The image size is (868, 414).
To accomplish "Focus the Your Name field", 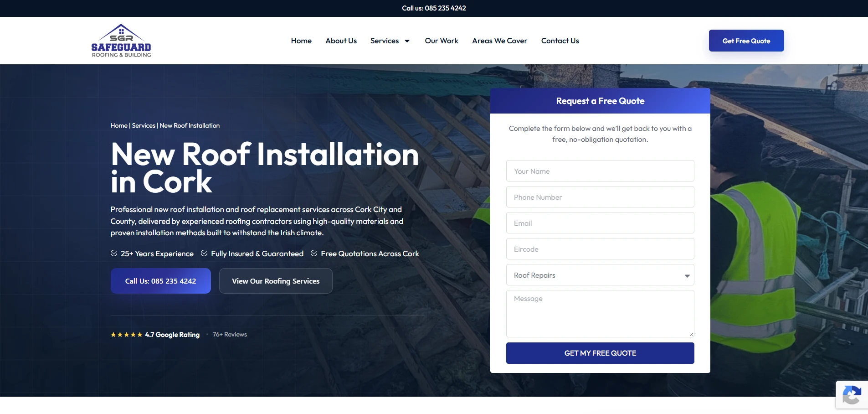I will tap(600, 171).
